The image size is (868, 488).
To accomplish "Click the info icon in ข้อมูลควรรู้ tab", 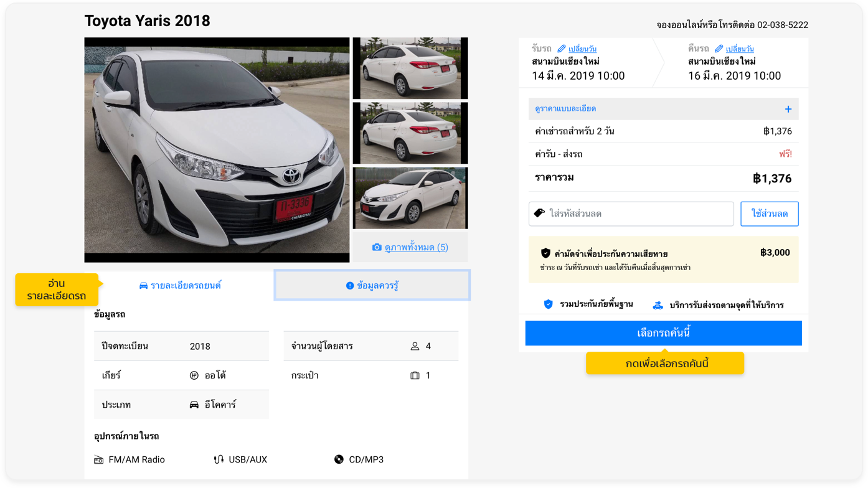I will click(x=350, y=286).
